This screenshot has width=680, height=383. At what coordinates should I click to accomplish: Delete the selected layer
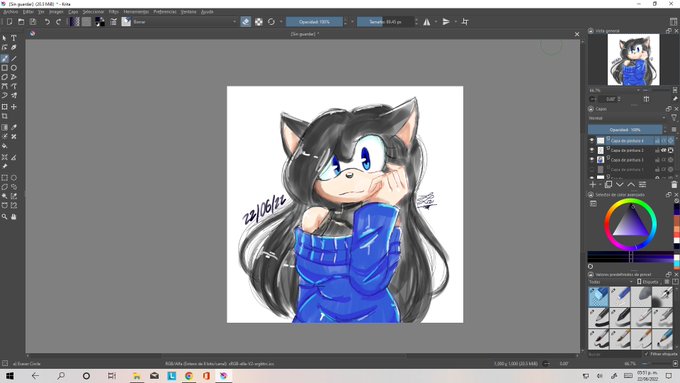click(674, 184)
